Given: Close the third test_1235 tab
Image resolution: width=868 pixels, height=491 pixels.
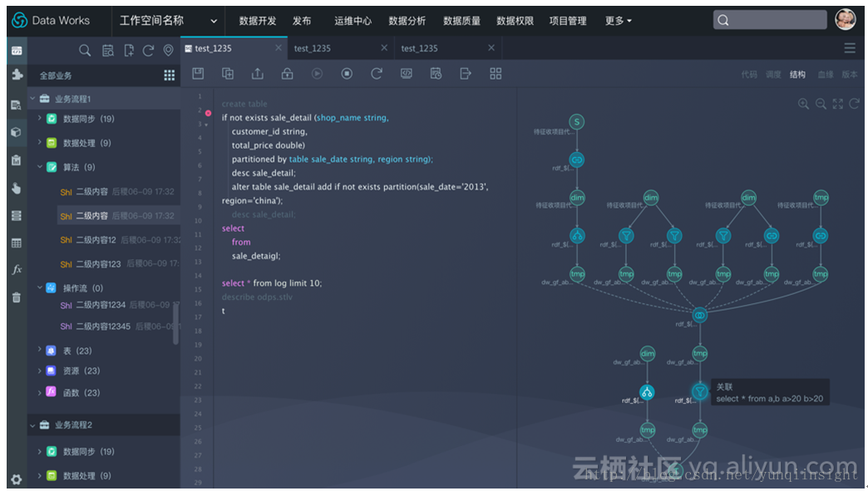Looking at the screenshot, I should click(x=491, y=48).
